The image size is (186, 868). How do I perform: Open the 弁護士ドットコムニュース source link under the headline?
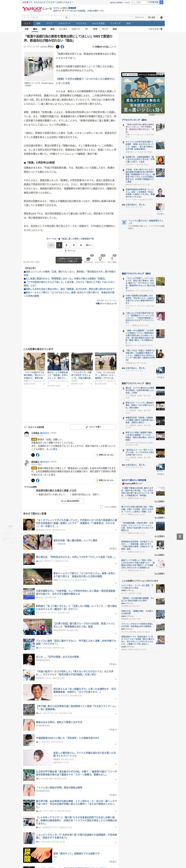click(x=104, y=47)
